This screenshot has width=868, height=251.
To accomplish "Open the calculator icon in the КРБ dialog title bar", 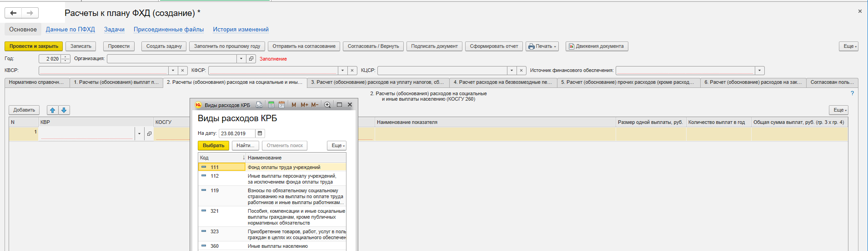I will 271,105.
